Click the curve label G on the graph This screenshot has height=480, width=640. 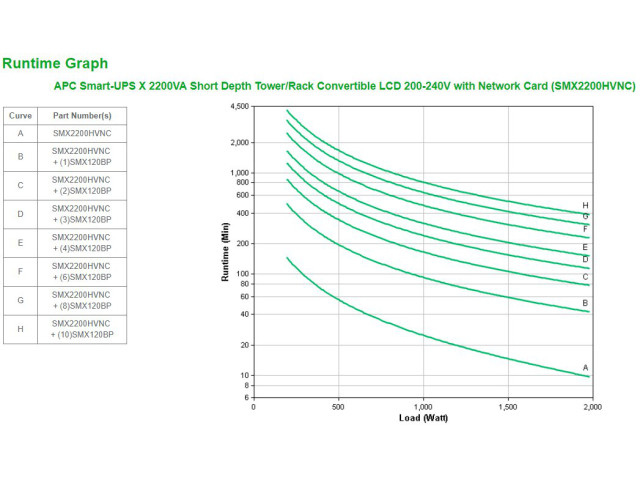pyautogui.click(x=585, y=216)
